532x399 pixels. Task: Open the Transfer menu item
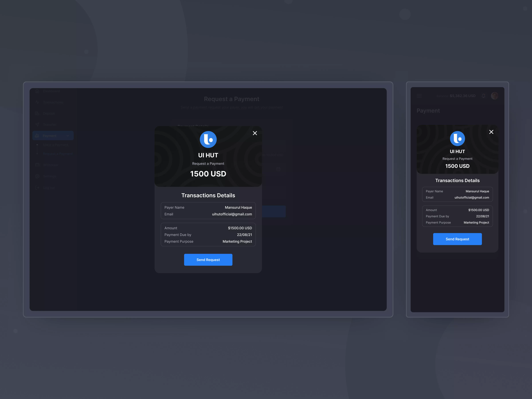pyautogui.click(x=50, y=125)
